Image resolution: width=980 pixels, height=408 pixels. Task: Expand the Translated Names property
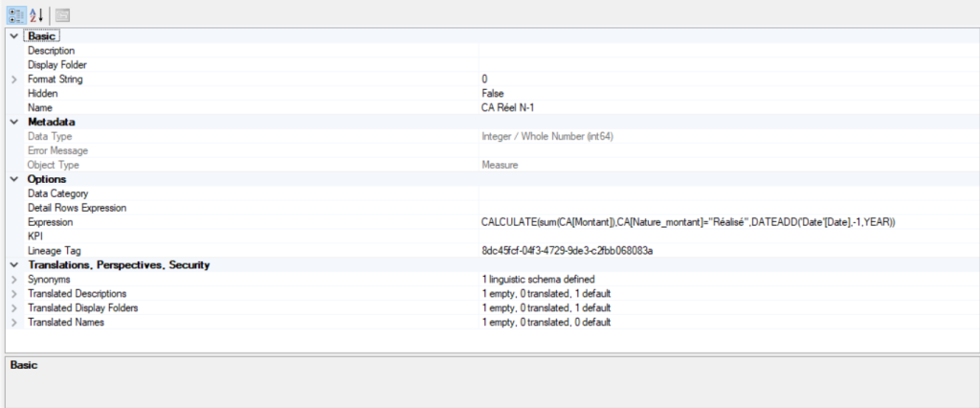[x=14, y=323]
